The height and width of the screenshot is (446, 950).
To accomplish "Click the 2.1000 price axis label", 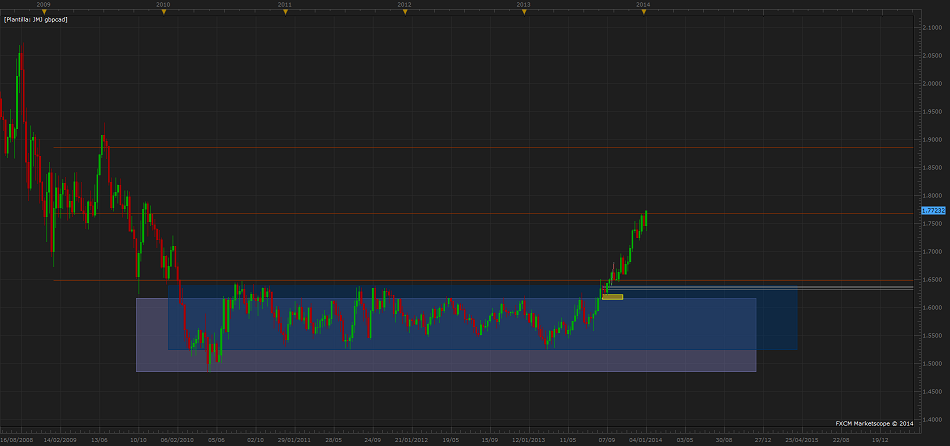I will point(932,28).
